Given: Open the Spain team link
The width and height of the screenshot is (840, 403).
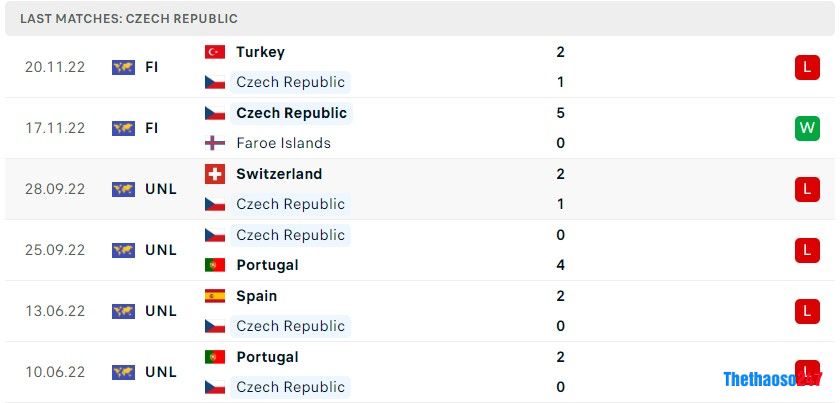Looking at the screenshot, I should coord(257,296).
